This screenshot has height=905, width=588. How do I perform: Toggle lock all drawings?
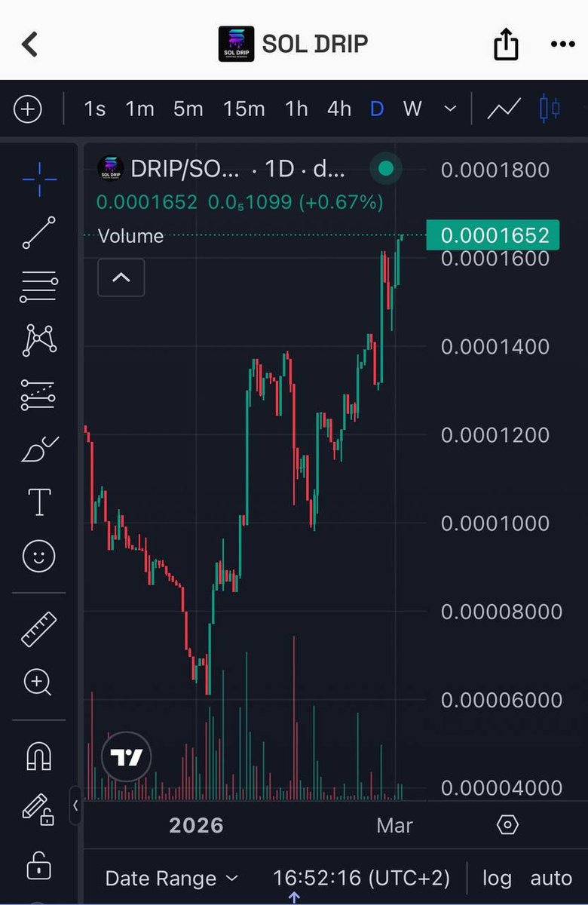click(x=39, y=864)
